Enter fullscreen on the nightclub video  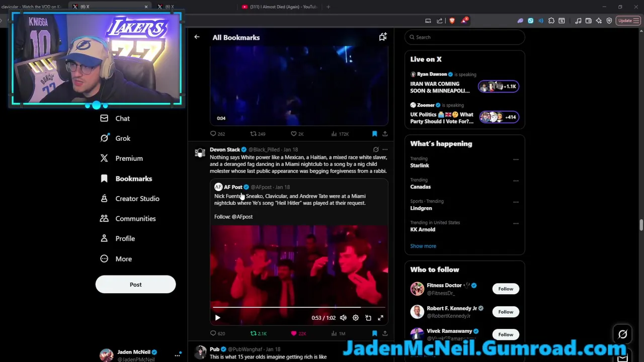point(381,318)
